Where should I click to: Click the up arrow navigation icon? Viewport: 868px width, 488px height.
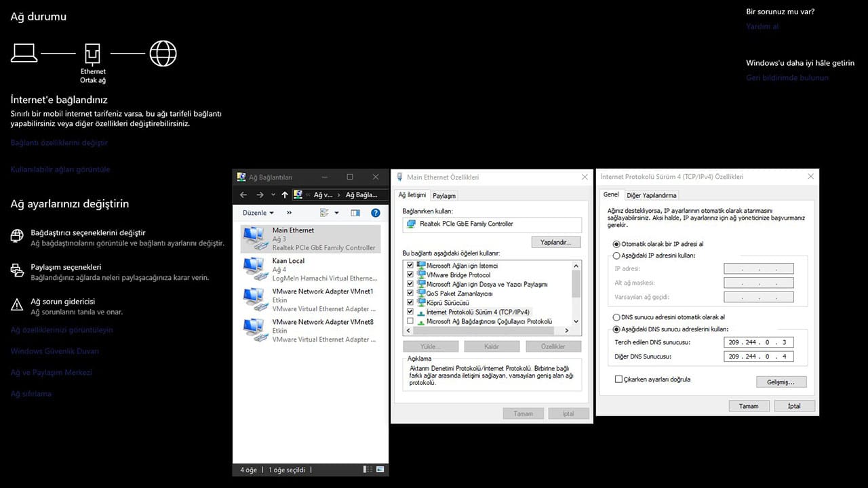click(x=285, y=195)
